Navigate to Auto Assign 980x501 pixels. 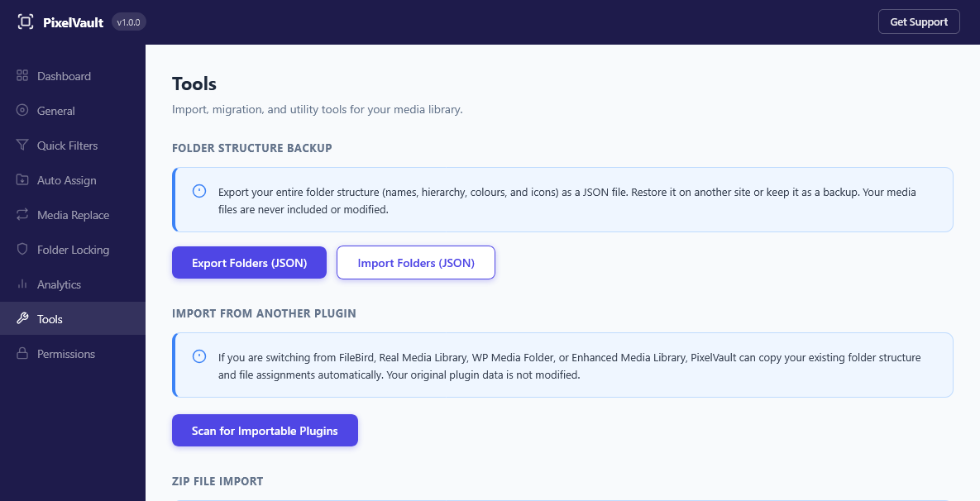coord(73,180)
